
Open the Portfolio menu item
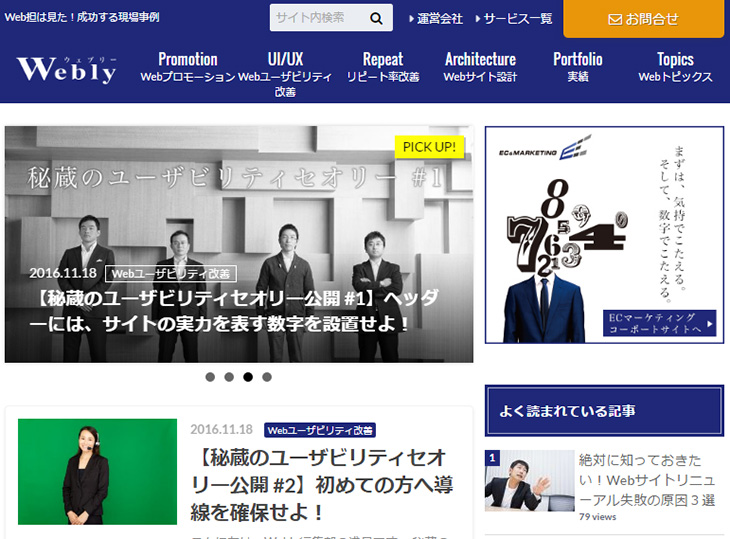578,67
